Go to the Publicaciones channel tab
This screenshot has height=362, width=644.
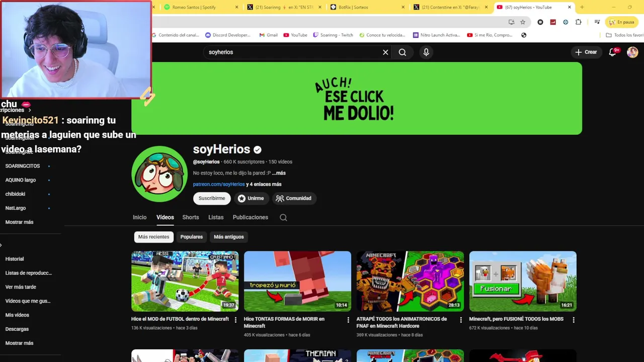coord(250,217)
